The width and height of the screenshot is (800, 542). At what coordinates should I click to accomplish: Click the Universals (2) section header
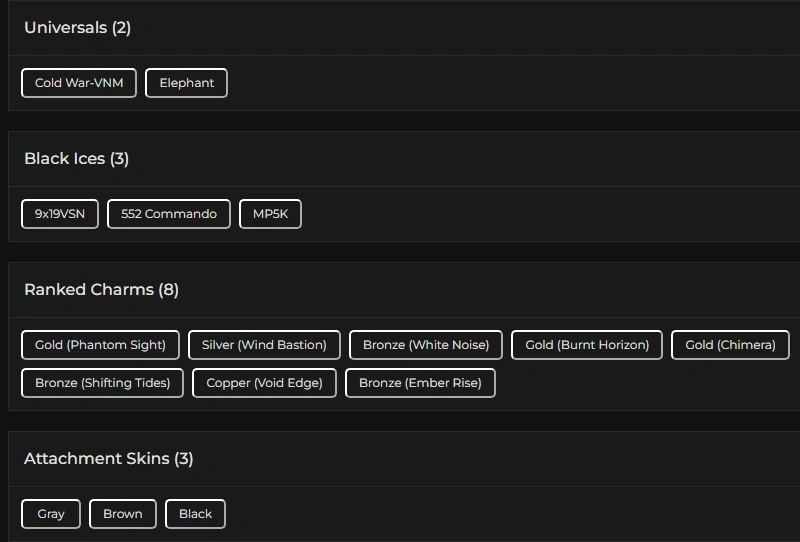click(x=78, y=28)
